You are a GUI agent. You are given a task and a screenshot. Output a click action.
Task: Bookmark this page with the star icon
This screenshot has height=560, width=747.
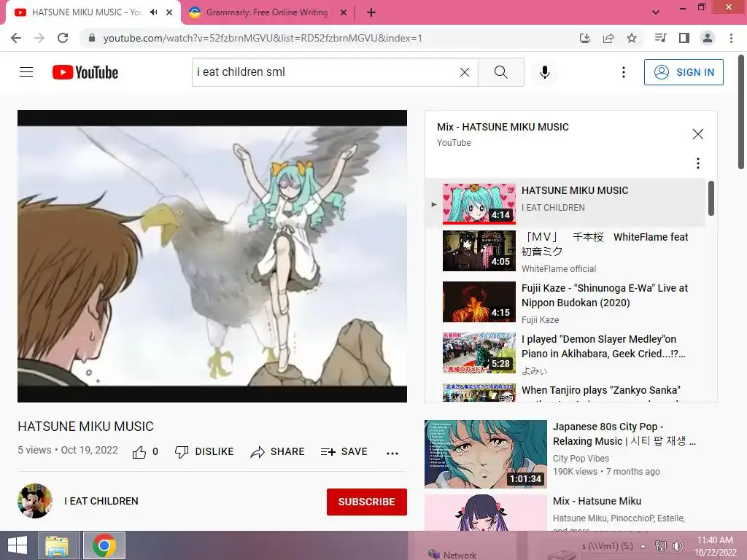point(632,38)
